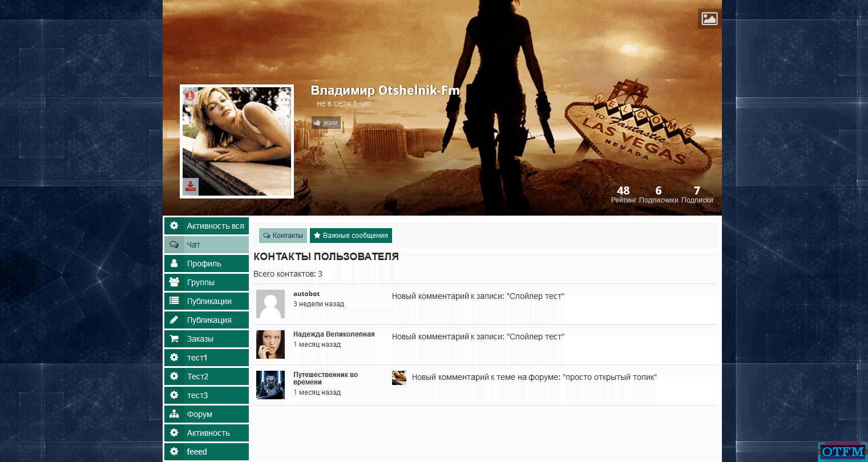
Task: Open the Владимир Otshelnik-Fm profile name
Action: [x=385, y=90]
